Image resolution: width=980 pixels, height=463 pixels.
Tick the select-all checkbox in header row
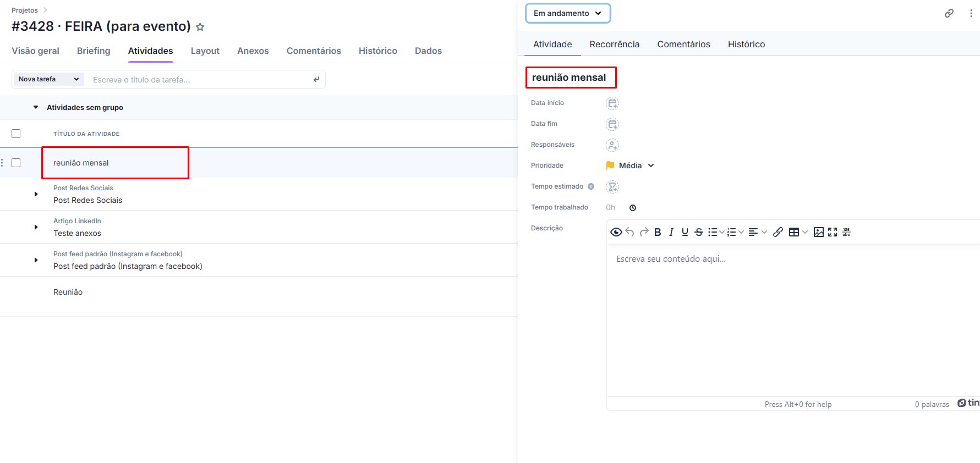(x=16, y=134)
